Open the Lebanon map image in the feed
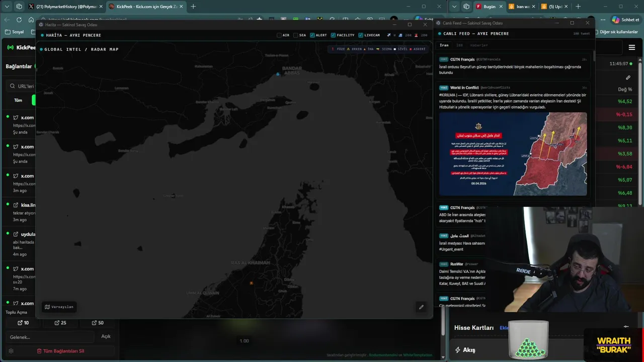The height and width of the screenshot is (362, 644). point(513,154)
